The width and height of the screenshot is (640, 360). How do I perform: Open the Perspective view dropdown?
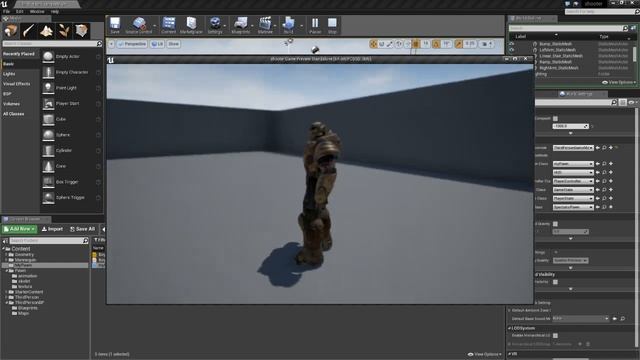(132, 44)
